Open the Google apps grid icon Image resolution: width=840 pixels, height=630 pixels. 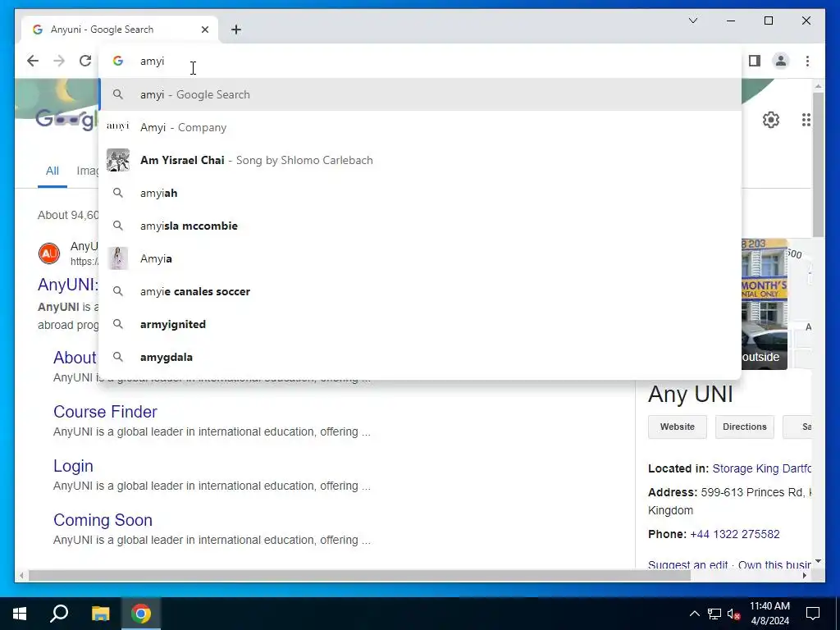[x=806, y=120]
